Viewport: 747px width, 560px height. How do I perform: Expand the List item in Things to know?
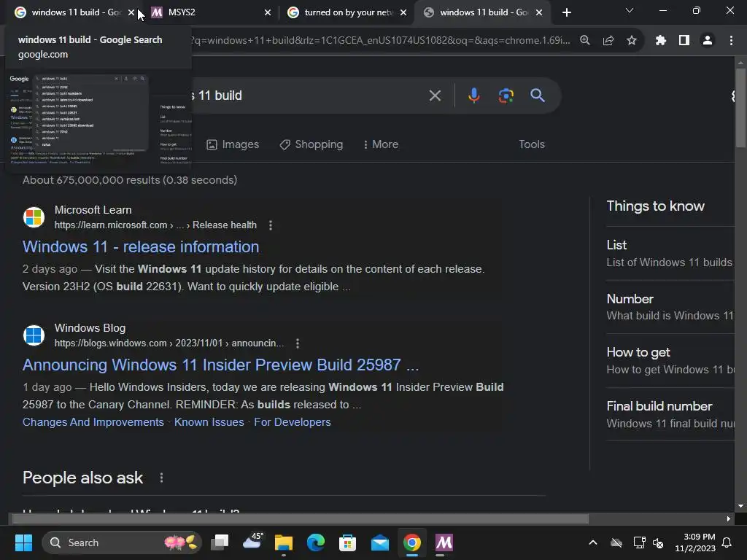(x=670, y=254)
